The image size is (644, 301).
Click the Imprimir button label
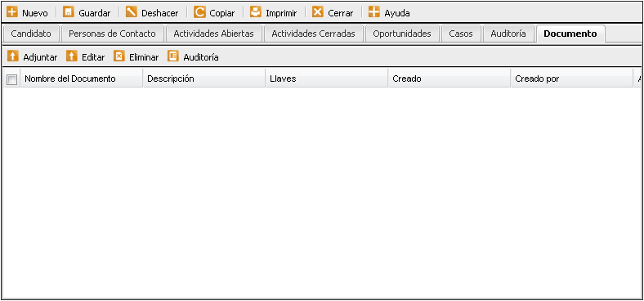pos(281,13)
